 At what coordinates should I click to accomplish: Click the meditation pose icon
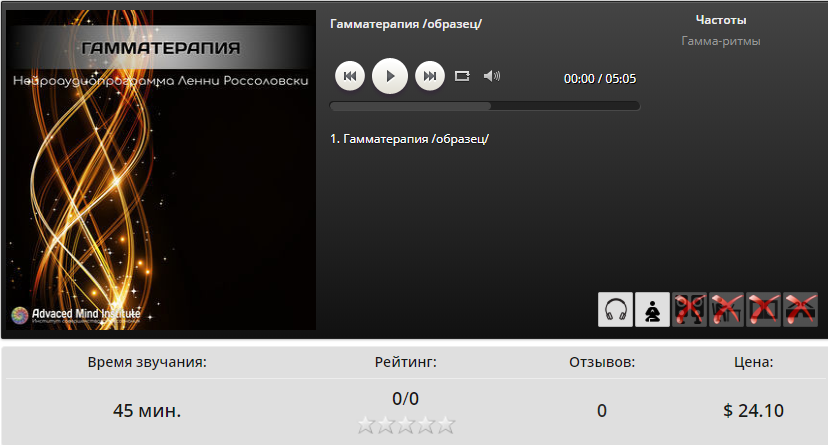click(652, 309)
